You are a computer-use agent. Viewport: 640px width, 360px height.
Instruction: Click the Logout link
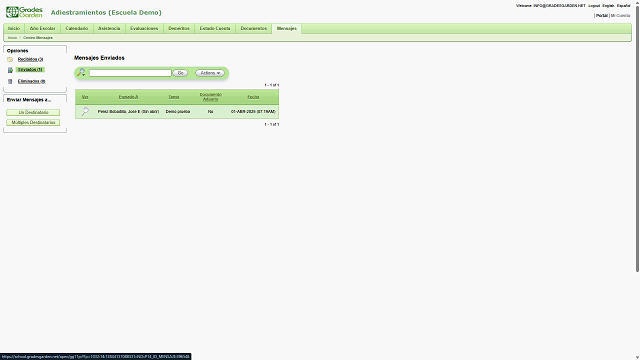pyautogui.click(x=594, y=6)
